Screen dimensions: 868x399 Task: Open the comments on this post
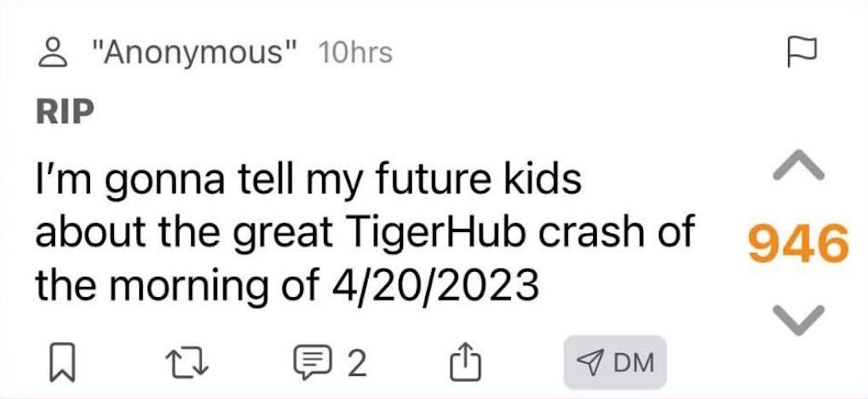click(314, 361)
